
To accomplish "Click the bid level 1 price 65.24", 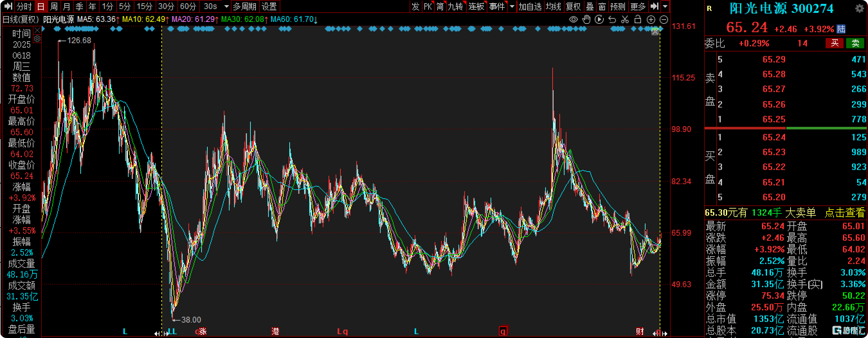I will pyautogui.click(x=774, y=137).
